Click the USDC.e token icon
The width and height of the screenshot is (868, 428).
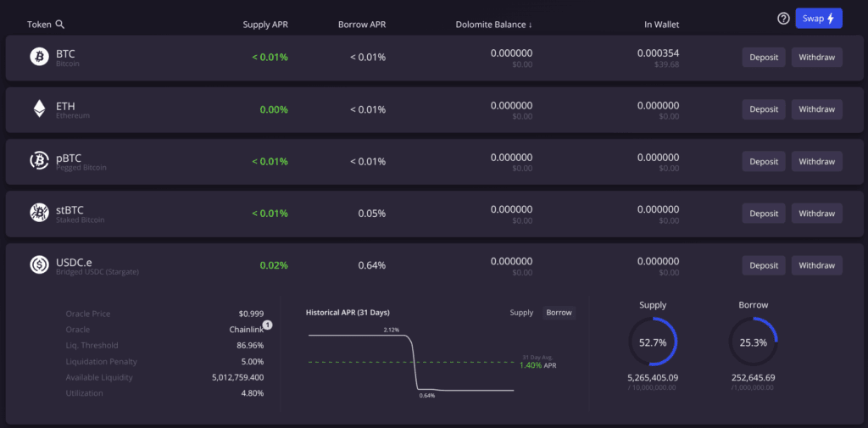coord(39,265)
